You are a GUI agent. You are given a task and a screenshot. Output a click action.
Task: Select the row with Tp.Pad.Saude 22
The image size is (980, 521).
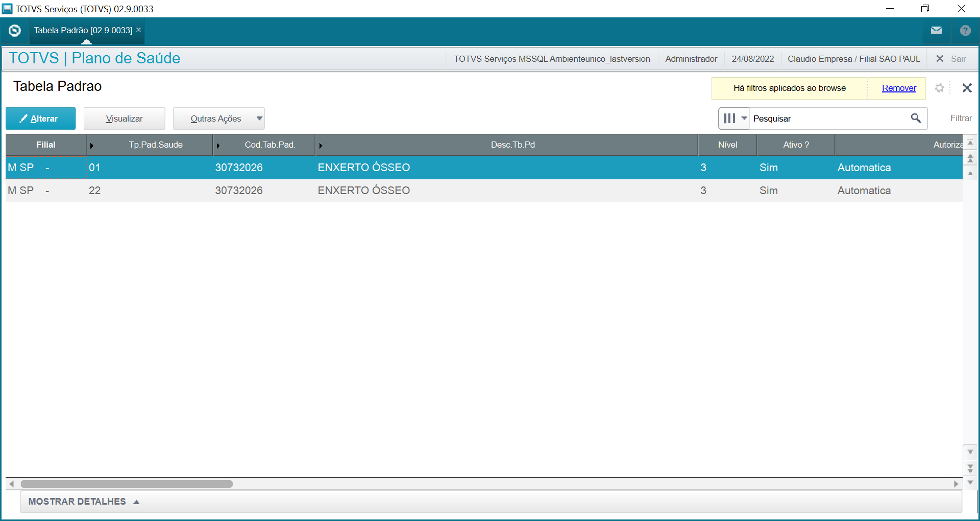pos(484,191)
